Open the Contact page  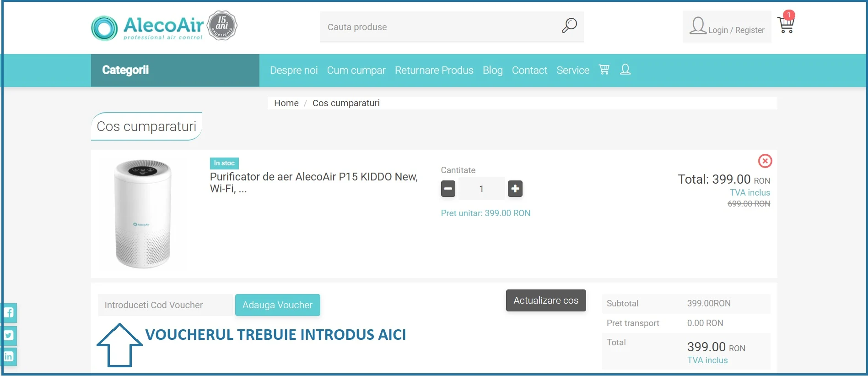click(529, 70)
